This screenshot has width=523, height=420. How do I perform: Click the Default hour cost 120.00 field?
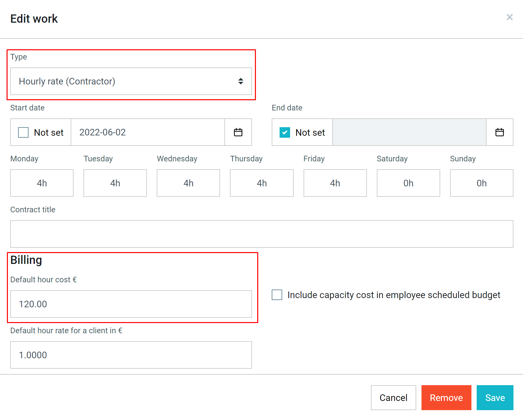pyautogui.click(x=131, y=304)
